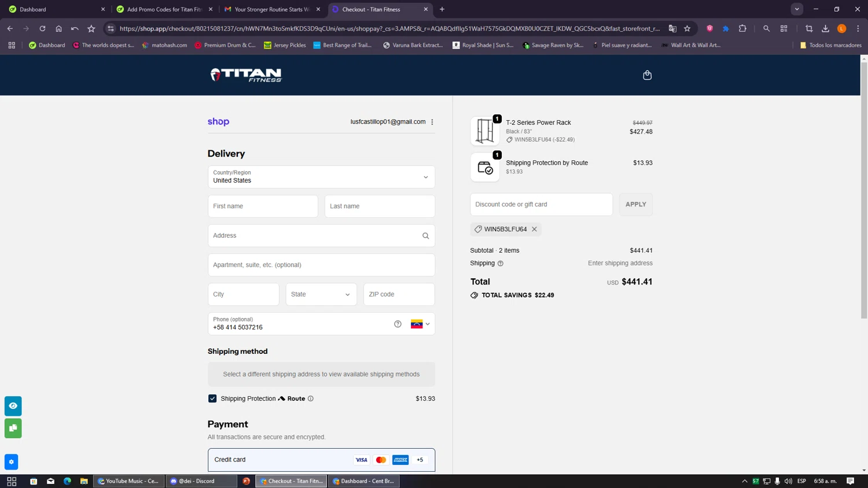
Task: Open the browser extensions puzzle icon
Action: (x=742, y=28)
